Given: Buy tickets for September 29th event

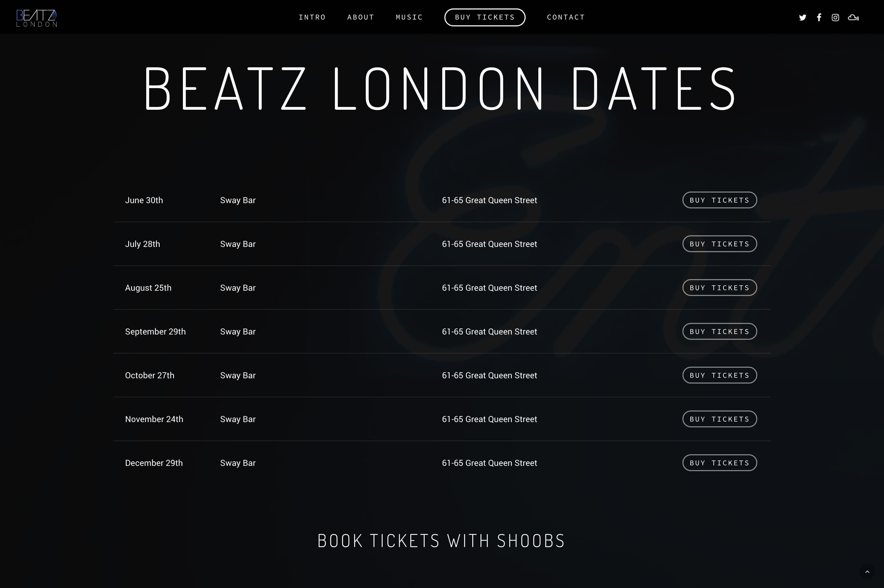Looking at the screenshot, I should (x=719, y=332).
